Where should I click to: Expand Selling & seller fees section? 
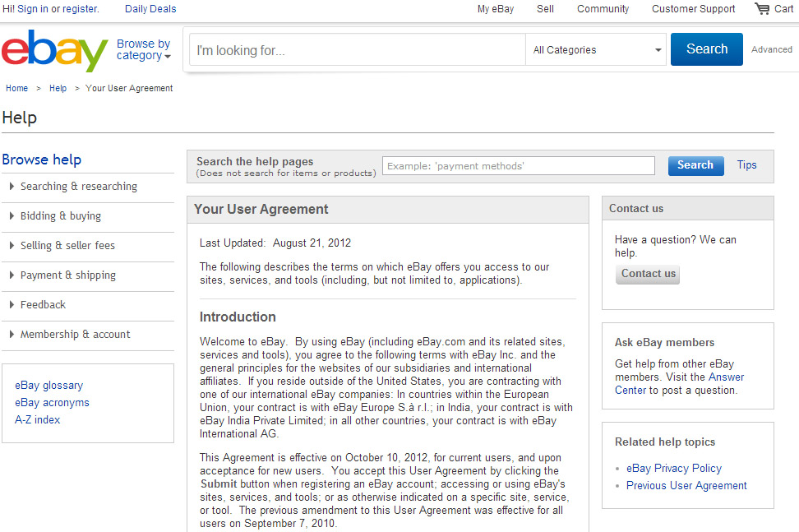(67, 246)
